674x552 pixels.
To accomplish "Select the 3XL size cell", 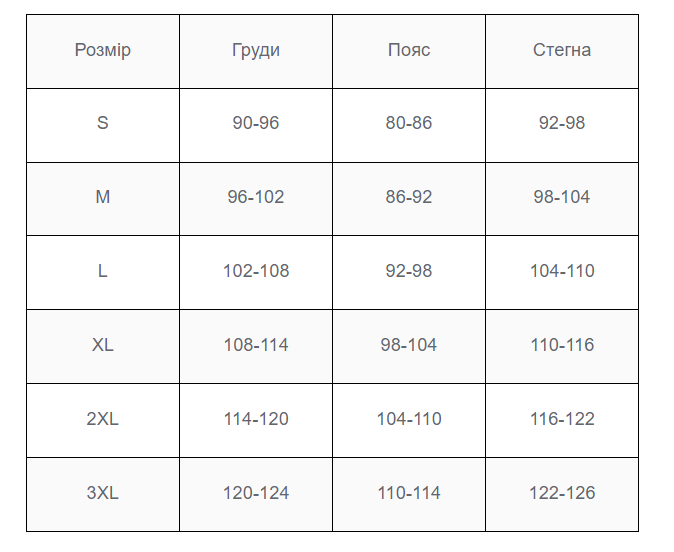I will [103, 493].
